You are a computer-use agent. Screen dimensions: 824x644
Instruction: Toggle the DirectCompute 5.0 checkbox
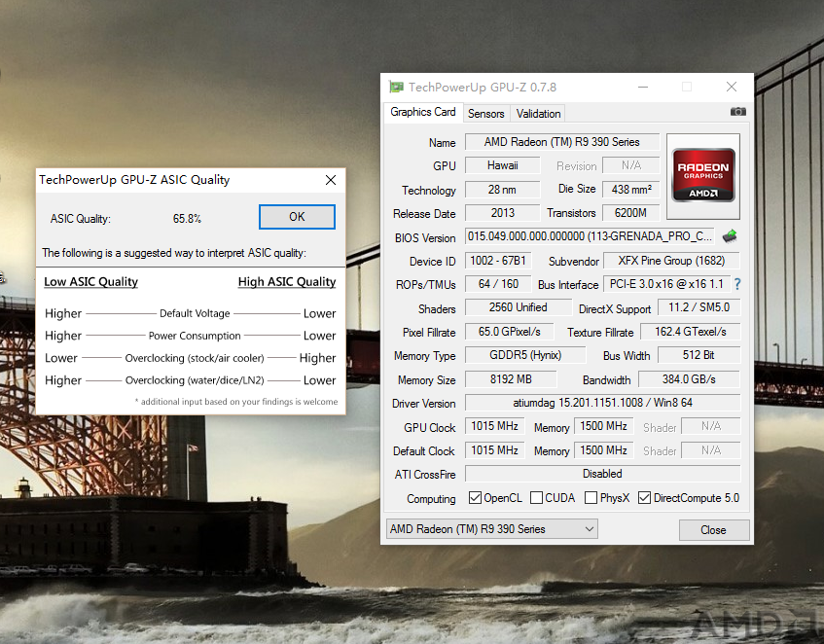(644, 497)
